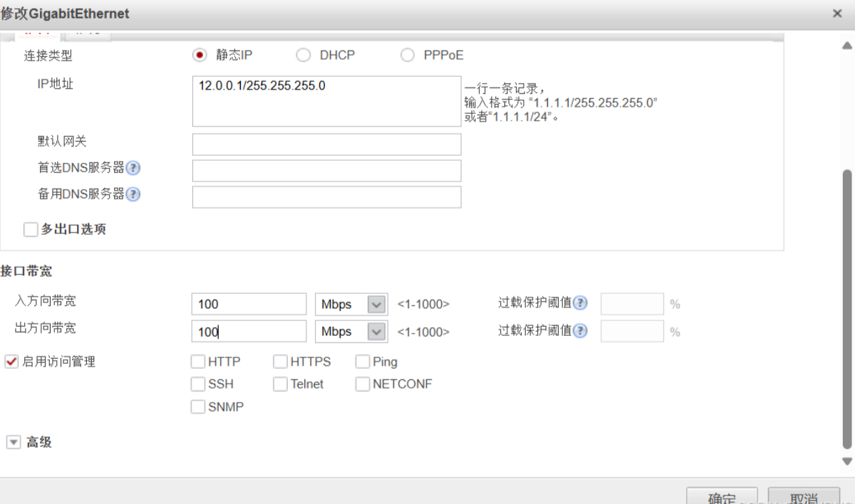Screen dimensions: 855x504
Task: Open help for backup DNS server
Action: pos(133,194)
